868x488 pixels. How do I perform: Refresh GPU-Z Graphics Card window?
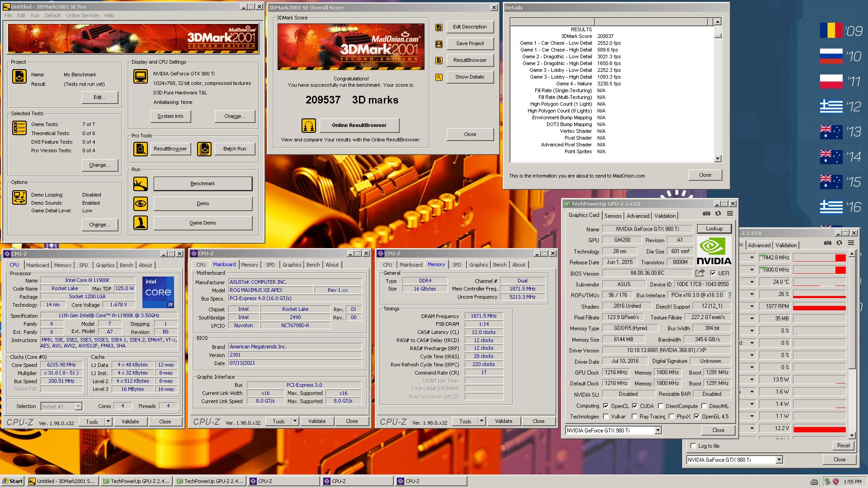pos(718,214)
